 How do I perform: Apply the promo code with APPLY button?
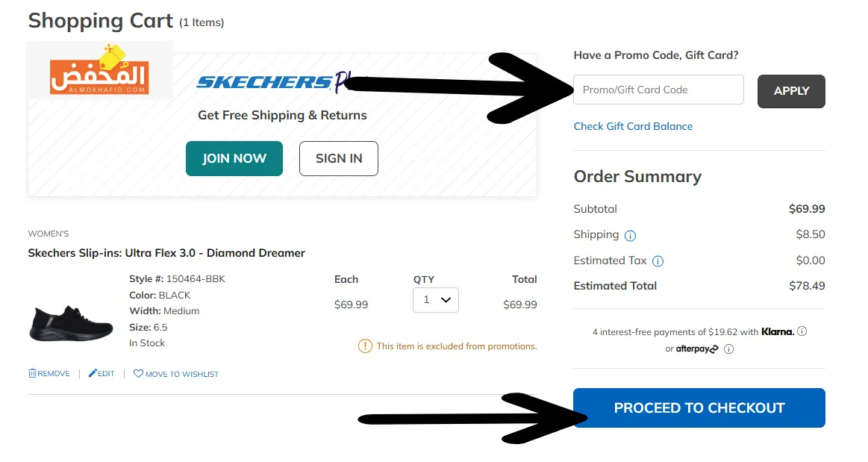pos(791,91)
